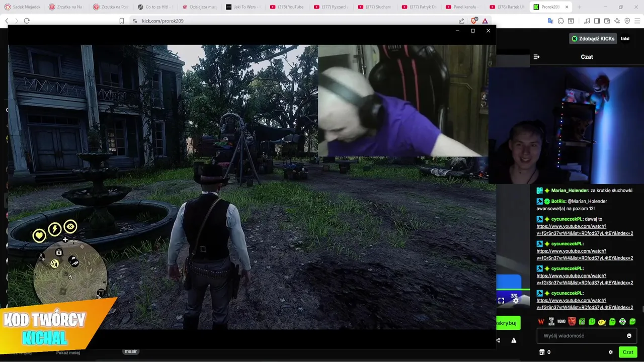This screenshot has width=644, height=362.
Task: Open YouTube link after 'dawaj to'
Action: tap(585, 230)
